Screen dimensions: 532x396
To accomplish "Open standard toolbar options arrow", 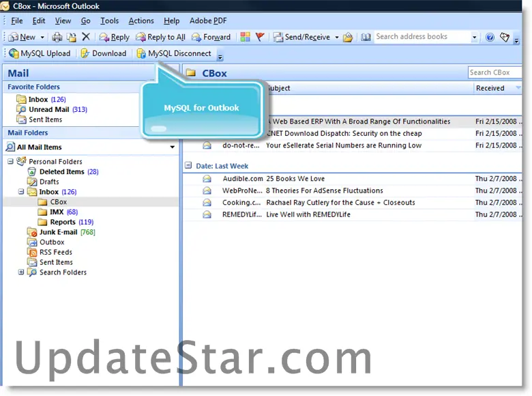I will pos(516,40).
